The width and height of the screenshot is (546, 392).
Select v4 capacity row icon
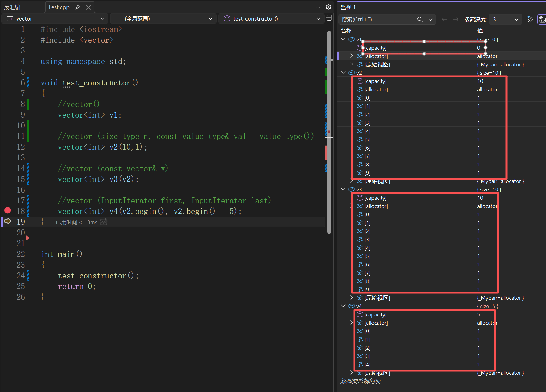pos(360,314)
